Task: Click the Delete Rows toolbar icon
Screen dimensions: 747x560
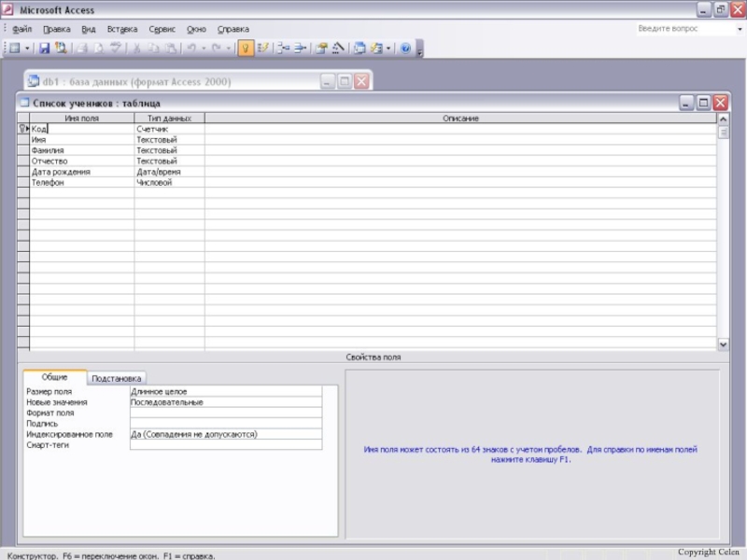Action: (300, 48)
